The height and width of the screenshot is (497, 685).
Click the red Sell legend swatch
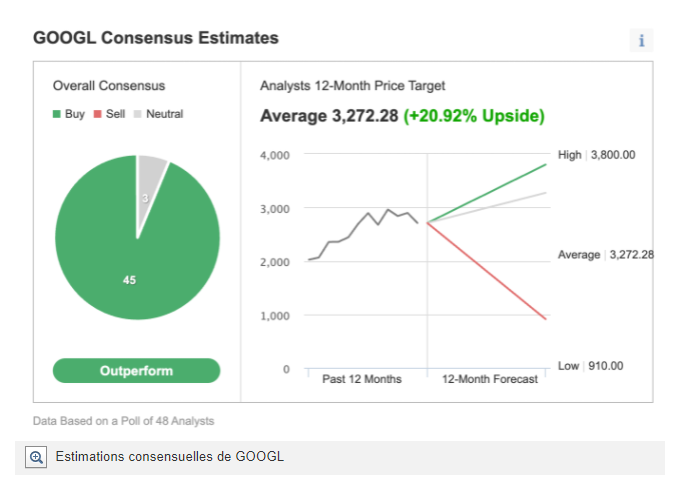tap(98, 114)
